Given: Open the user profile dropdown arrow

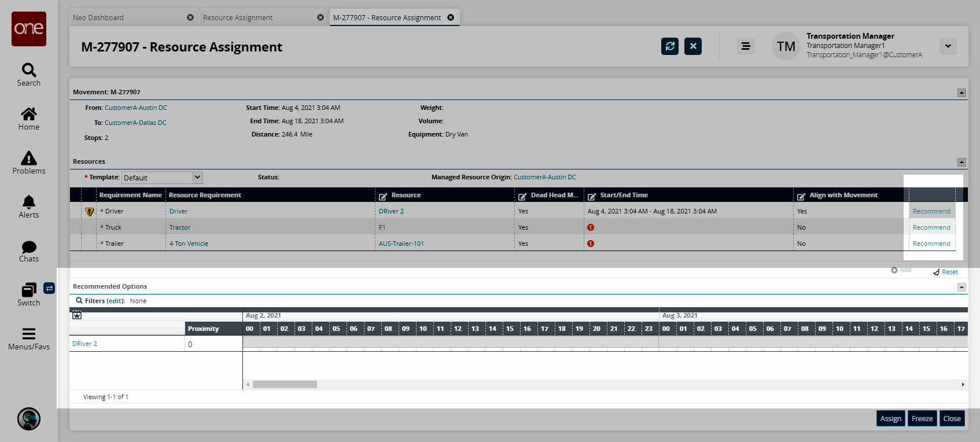Looking at the screenshot, I should pyautogui.click(x=948, y=46).
